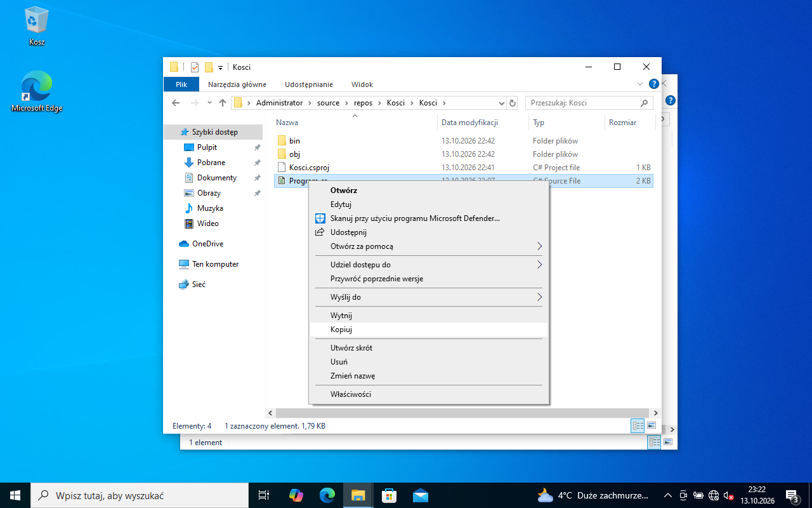
Task: Choose Właściwości from the context menu
Action: coord(428,394)
